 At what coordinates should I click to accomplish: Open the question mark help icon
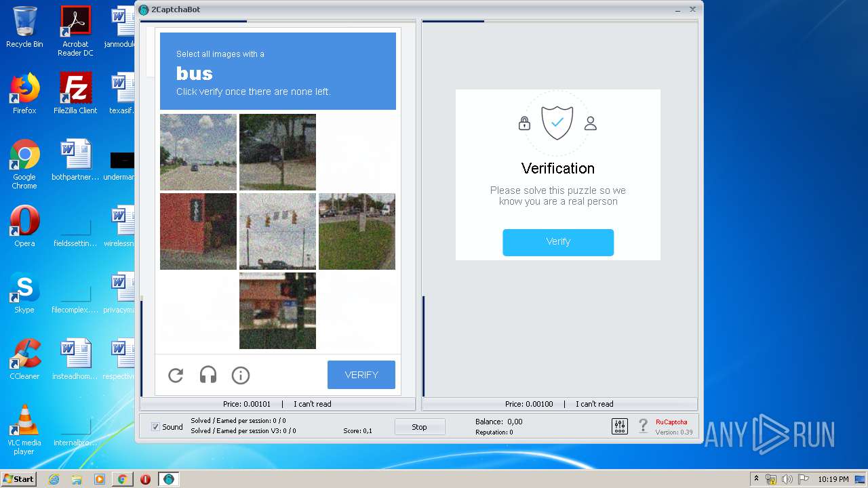[643, 426]
